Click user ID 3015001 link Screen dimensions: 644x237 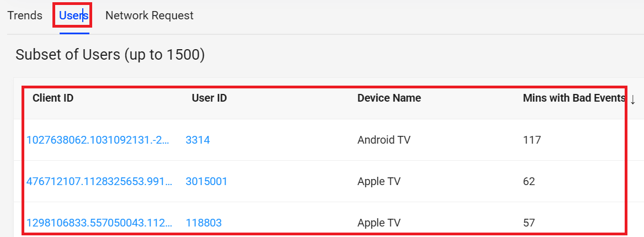206,181
